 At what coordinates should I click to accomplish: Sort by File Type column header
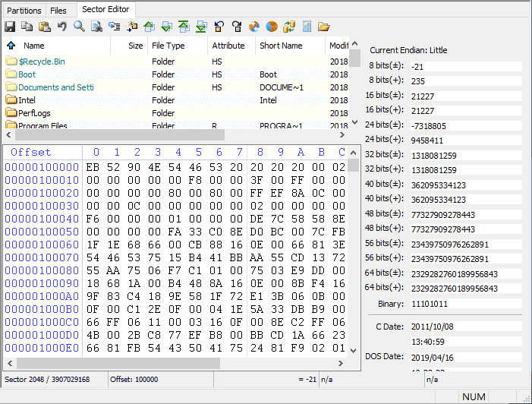(168, 46)
